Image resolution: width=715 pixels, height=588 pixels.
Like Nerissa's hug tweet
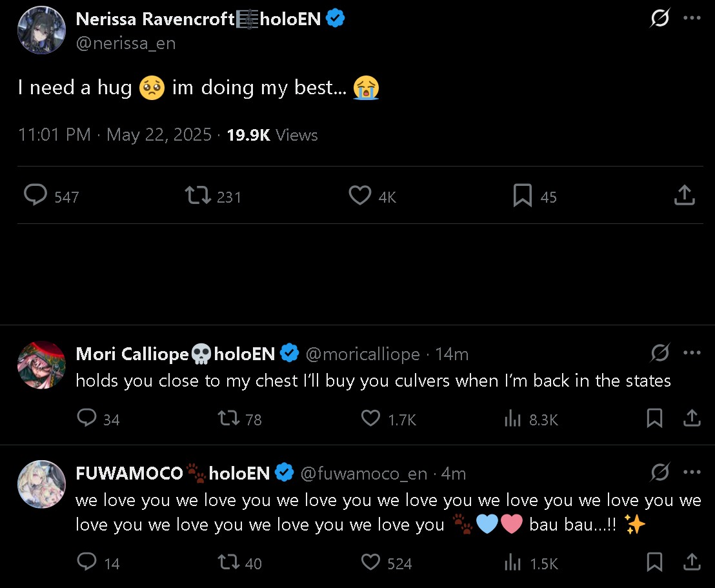coord(360,196)
